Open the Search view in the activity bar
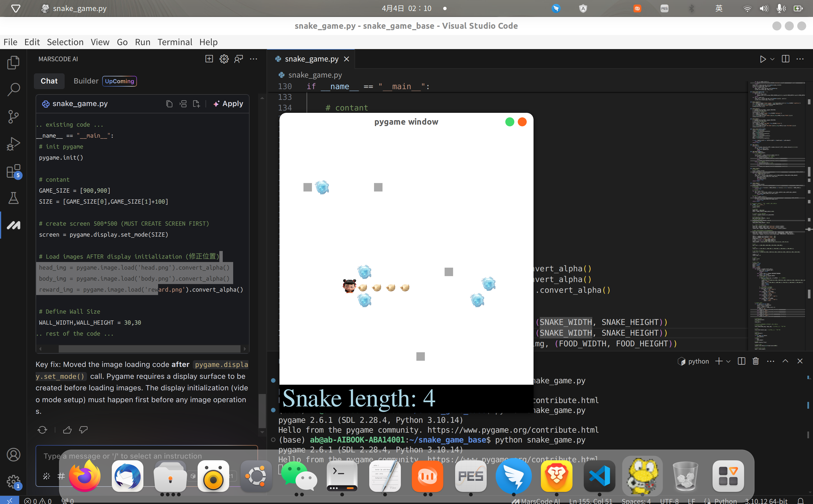Image resolution: width=813 pixels, height=504 pixels. tap(13, 89)
